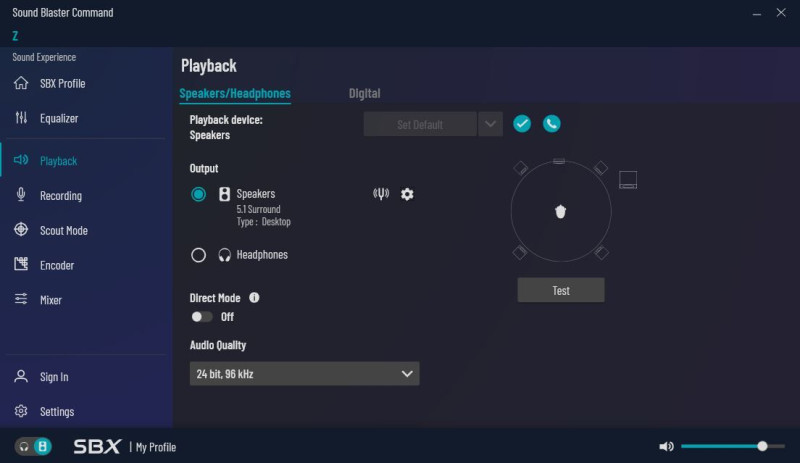Image resolution: width=800 pixels, height=463 pixels.
Task: Minimize the Sound Blaster Command window
Action: (757, 14)
